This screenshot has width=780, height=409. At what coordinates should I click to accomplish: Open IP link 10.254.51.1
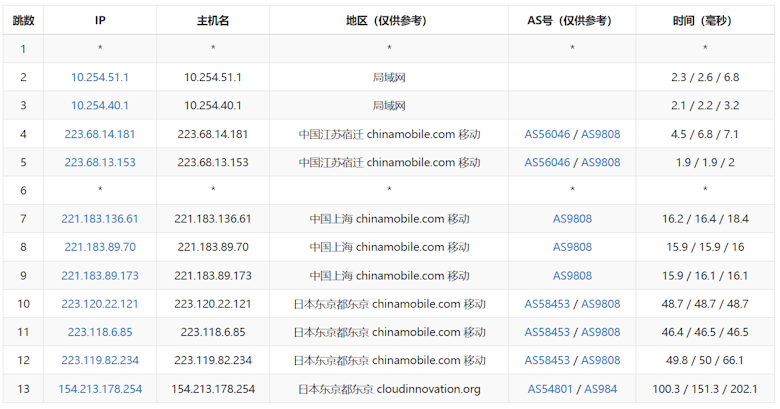99,77
